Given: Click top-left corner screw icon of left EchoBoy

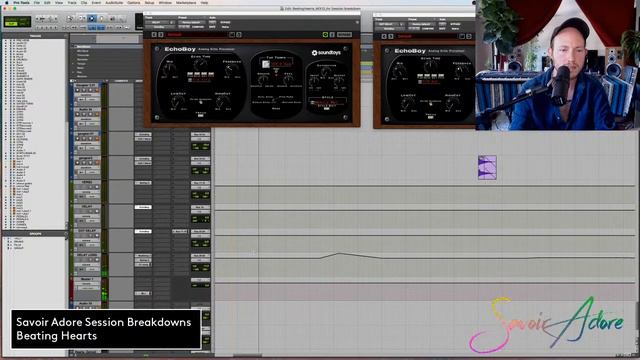Looking at the screenshot, I should pyautogui.click(x=157, y=49).
